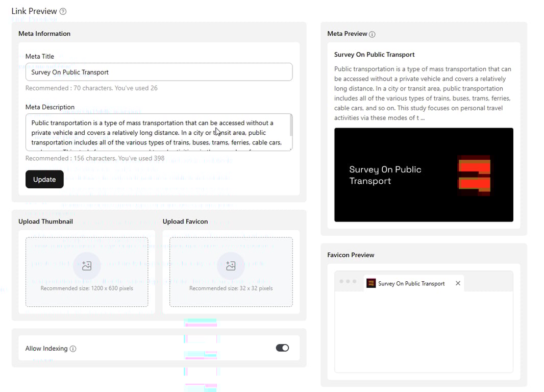Click the 'Allow Indexing' label
Viewport: 544px width, 392px height.
(46, 348)
